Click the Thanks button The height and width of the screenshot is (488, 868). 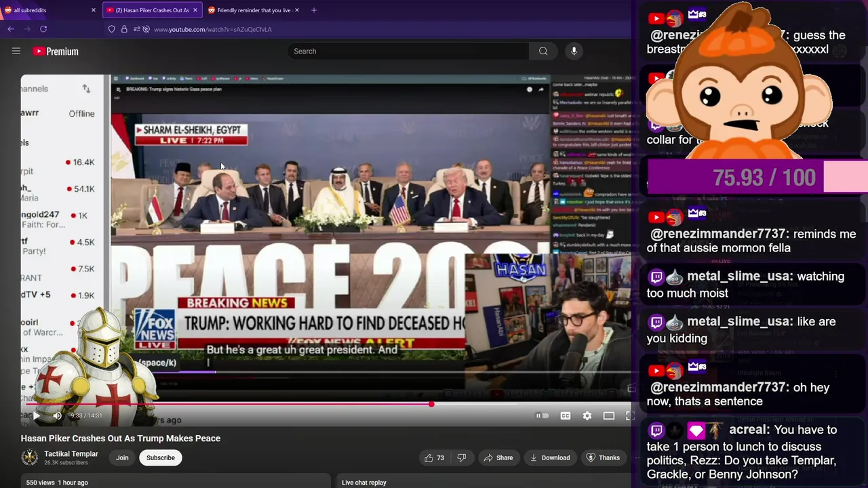[x=603, y=457]
